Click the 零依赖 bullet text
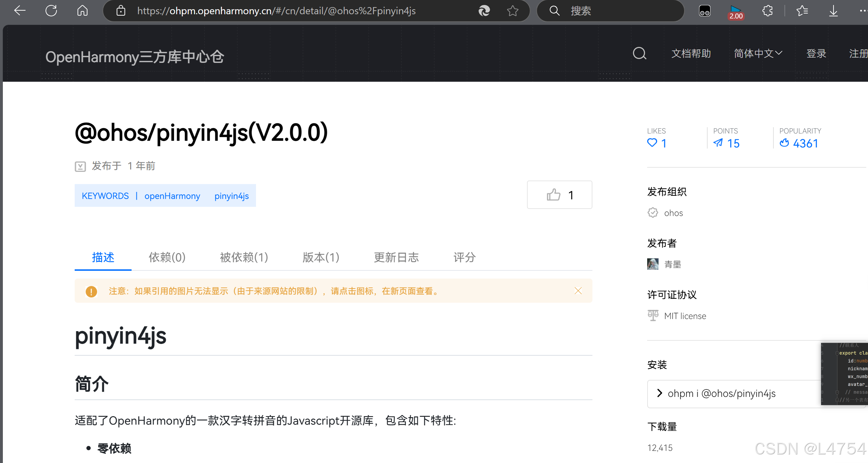This screenshot has width=868, height=463. [x=114, y=448]
